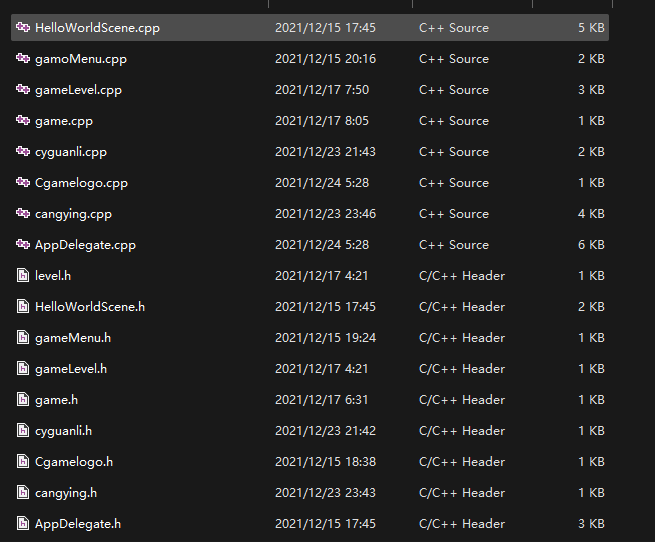Viewport: 655px width, 542px height.
Task: Select the game.h file name
Action: (x=56, y=400)
